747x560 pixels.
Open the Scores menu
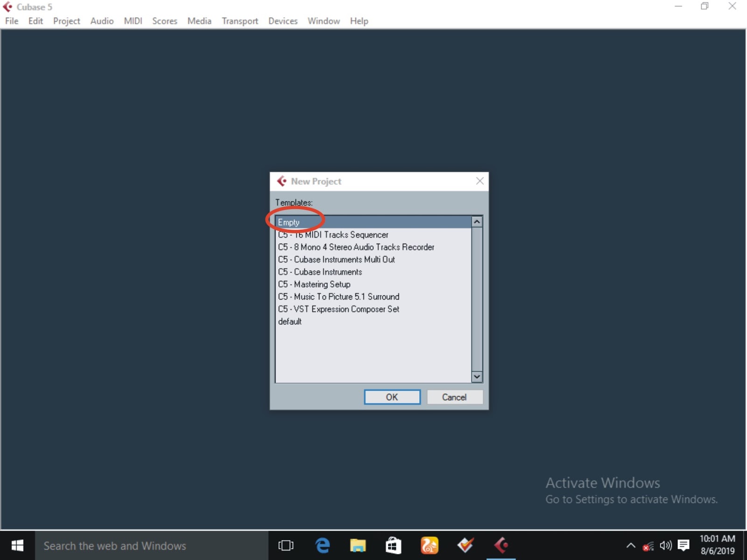[165, 21]
